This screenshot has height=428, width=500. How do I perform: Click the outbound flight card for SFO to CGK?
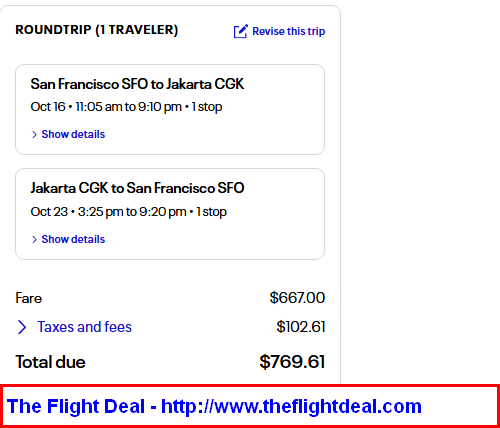point(170,110)
